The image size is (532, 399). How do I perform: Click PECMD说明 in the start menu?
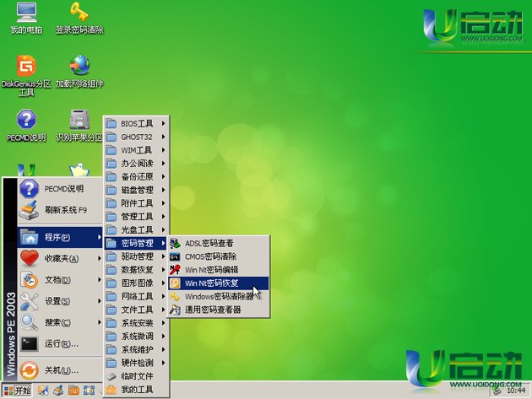[x=60, y=189]
